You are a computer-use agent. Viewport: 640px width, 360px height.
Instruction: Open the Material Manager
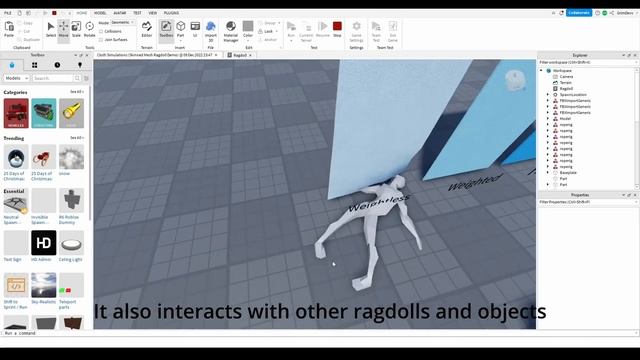click(231, 31)
